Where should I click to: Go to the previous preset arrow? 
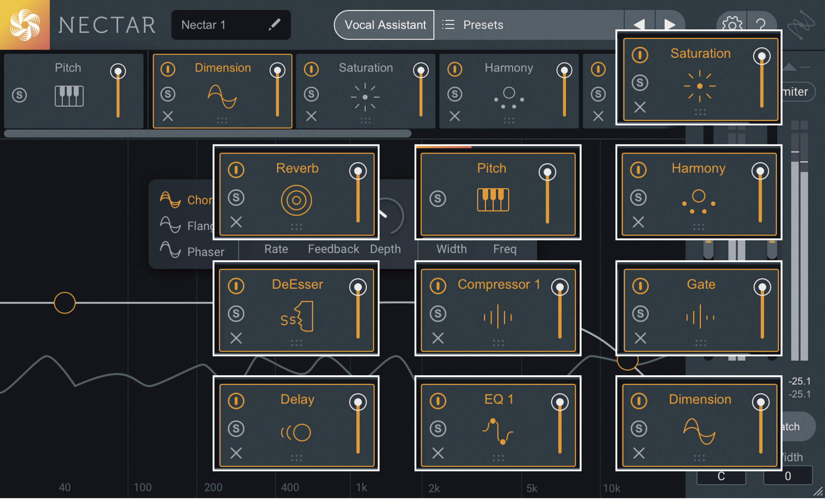[x=639, y=24]
